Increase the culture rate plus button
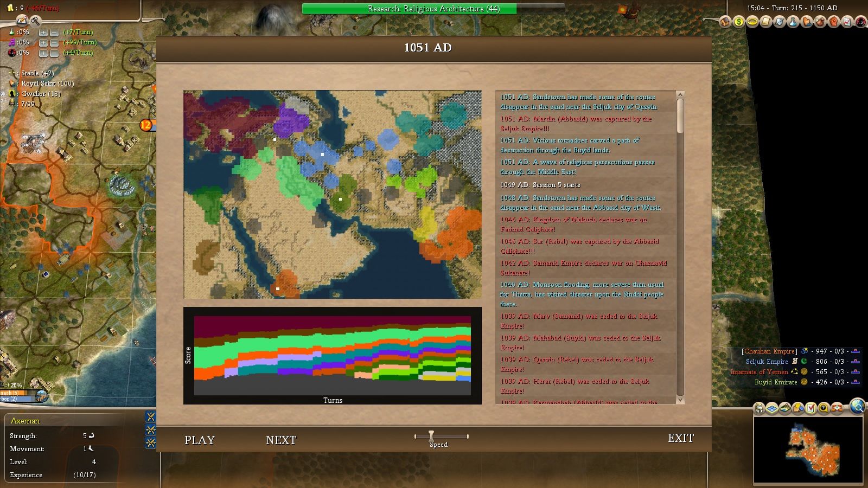 click(43, 43)
